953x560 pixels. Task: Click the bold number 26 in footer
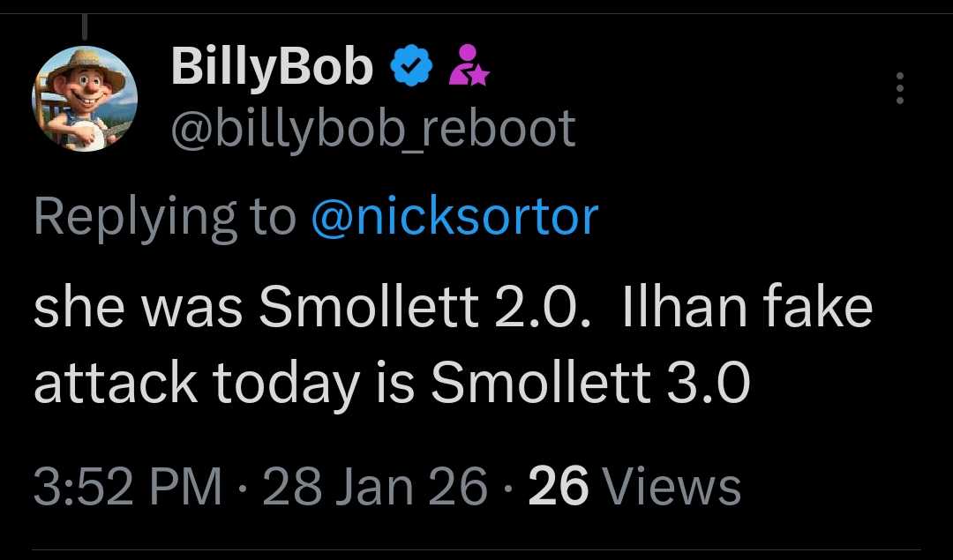point(558,486)
